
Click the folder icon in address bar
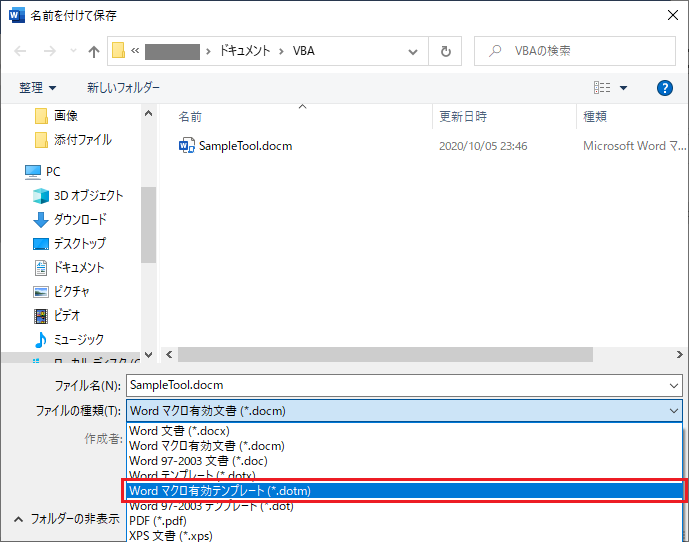coord(118,51)
